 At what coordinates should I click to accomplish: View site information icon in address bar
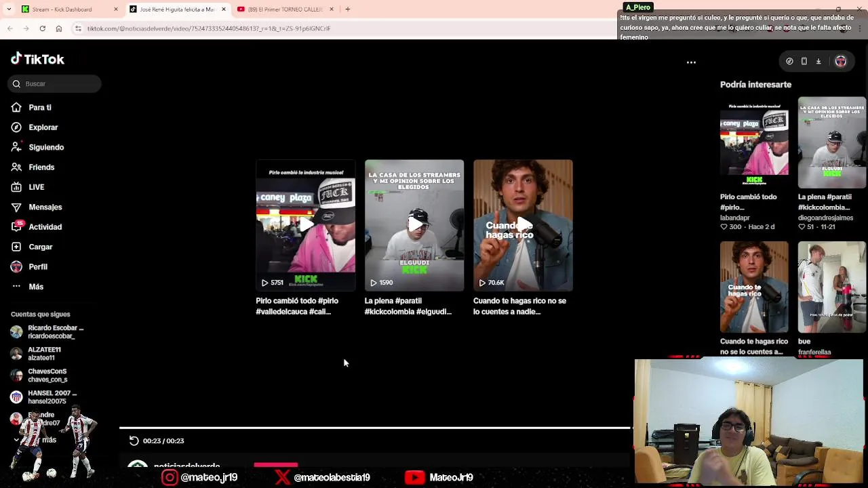tap(78, 28)
